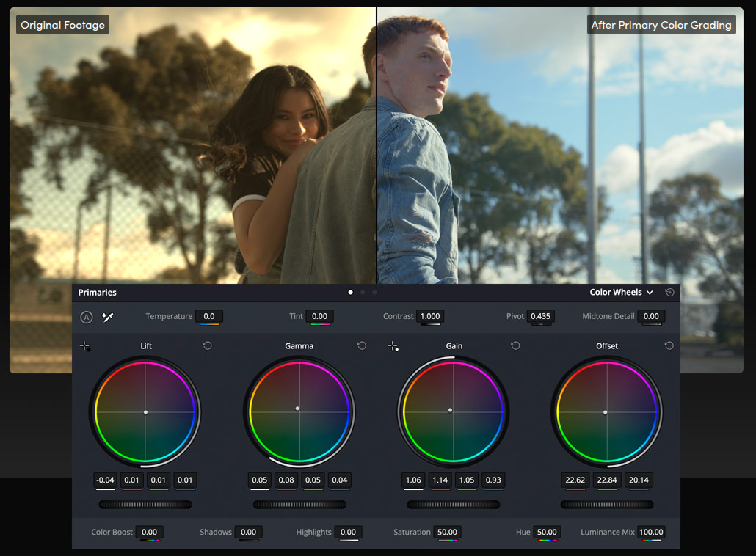Image resolution: width=756 pixels, height=556 pixels.
Task: Reset the Lift color wheel
Action: coord(207,345)
